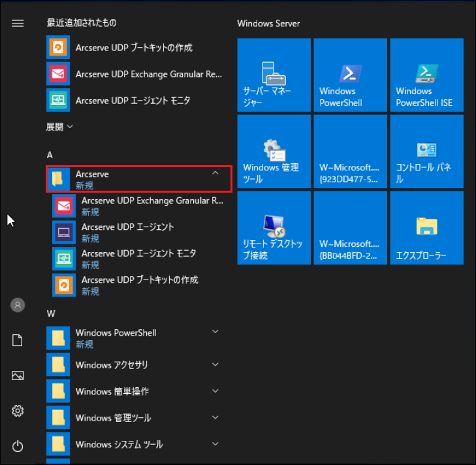Expand the 展開 recently added list
Screen dimensions: 476x465
pos(59,127)
